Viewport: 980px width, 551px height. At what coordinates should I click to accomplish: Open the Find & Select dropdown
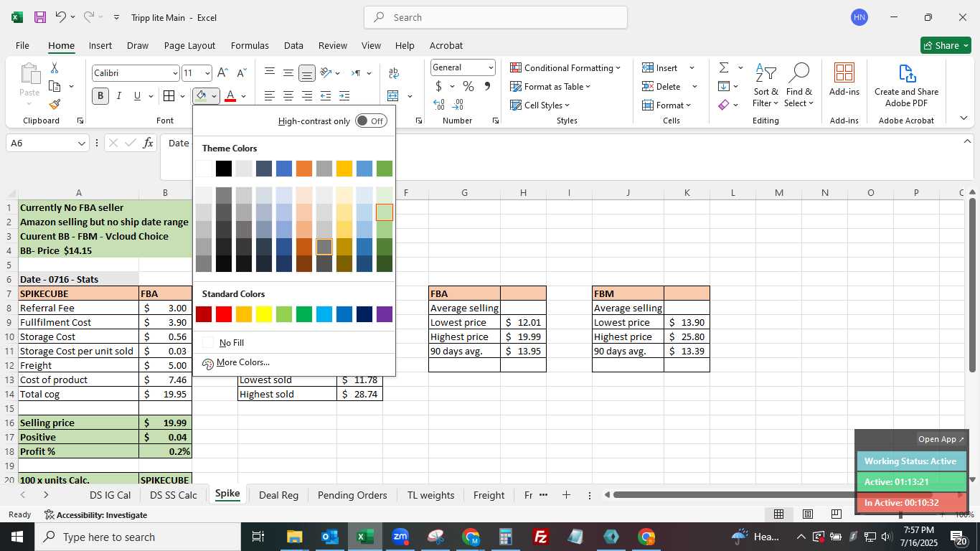(x=799, y=85)
